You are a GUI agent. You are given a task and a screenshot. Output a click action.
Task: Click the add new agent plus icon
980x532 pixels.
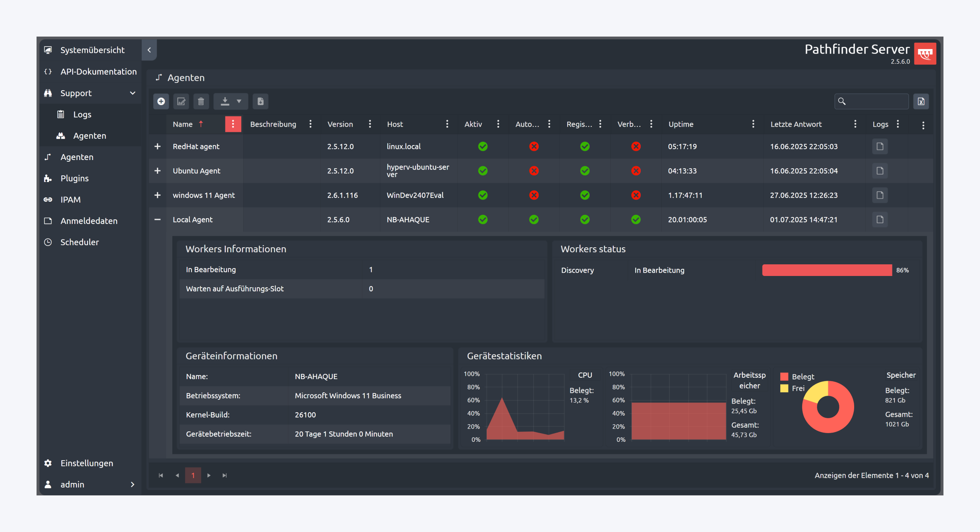point(161,101)
